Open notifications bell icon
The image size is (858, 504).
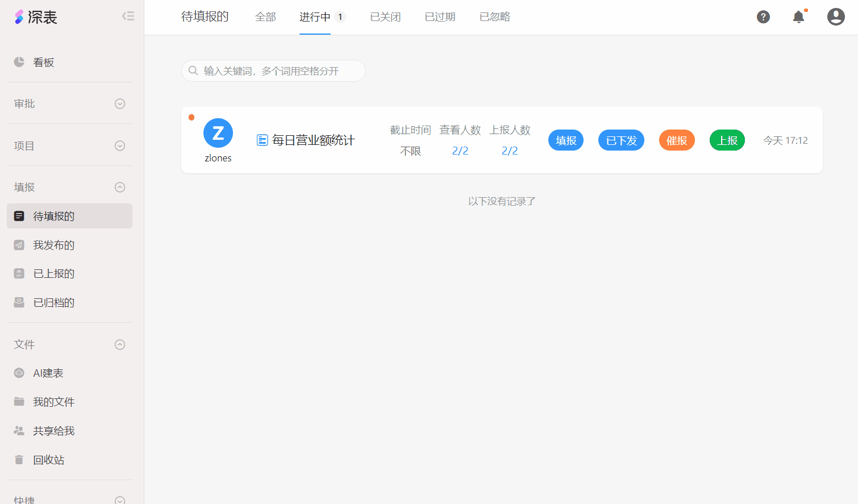[x=798, y=17]
